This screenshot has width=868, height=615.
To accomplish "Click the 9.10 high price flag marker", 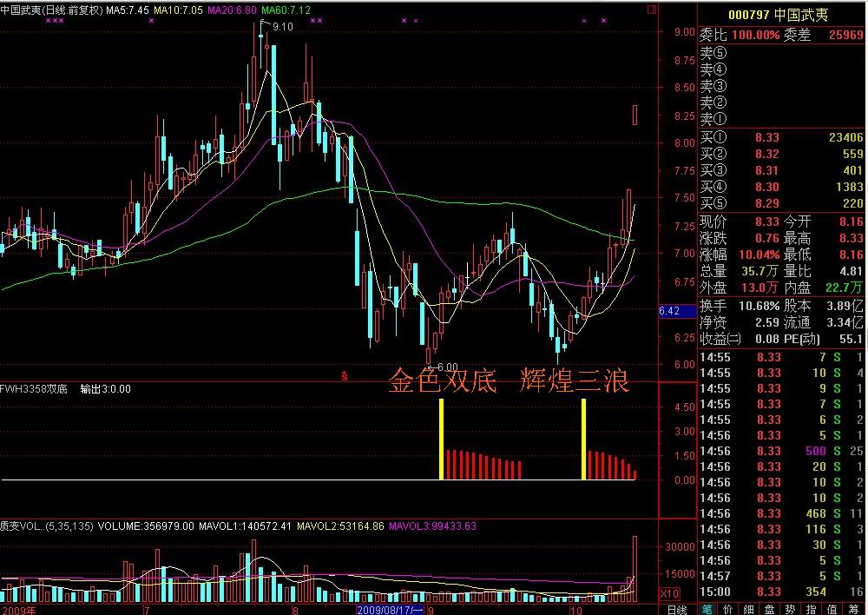I will coord(283,27).
